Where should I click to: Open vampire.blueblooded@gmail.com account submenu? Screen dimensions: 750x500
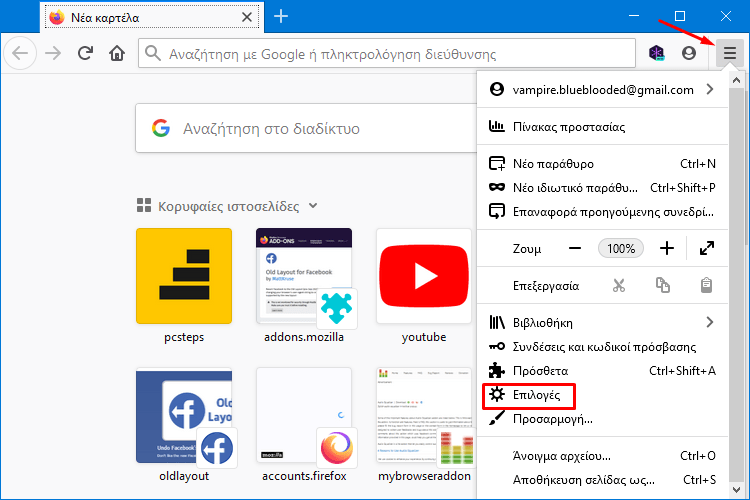(602, 89)
